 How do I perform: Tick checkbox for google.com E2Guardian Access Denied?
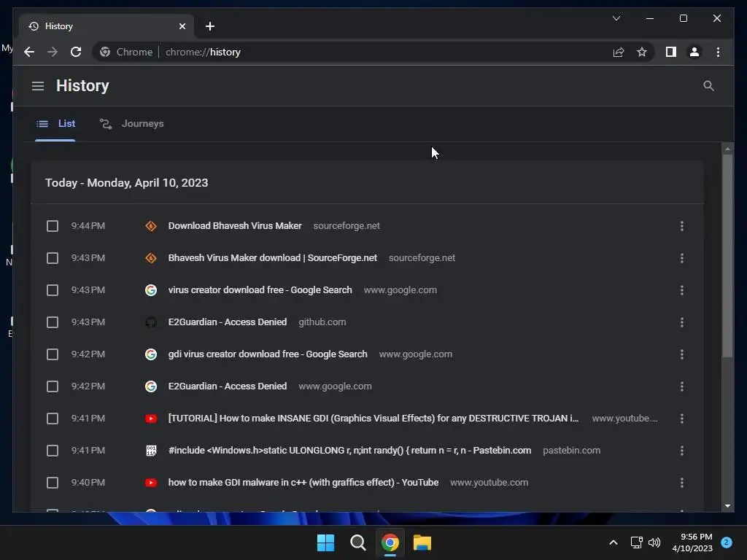point(53,386)
